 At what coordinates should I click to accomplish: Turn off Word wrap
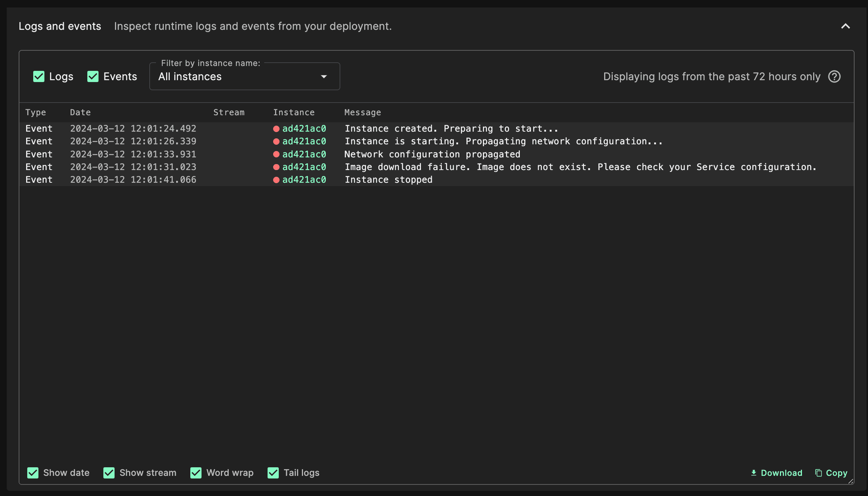(196, 473)
